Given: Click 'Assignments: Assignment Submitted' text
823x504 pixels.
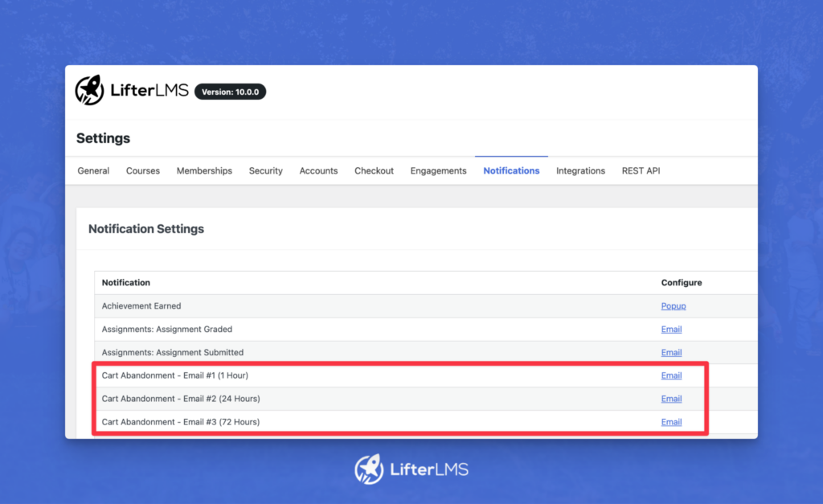Looking at the screenshot, I should pyautogui.click(x=173, y=352).
